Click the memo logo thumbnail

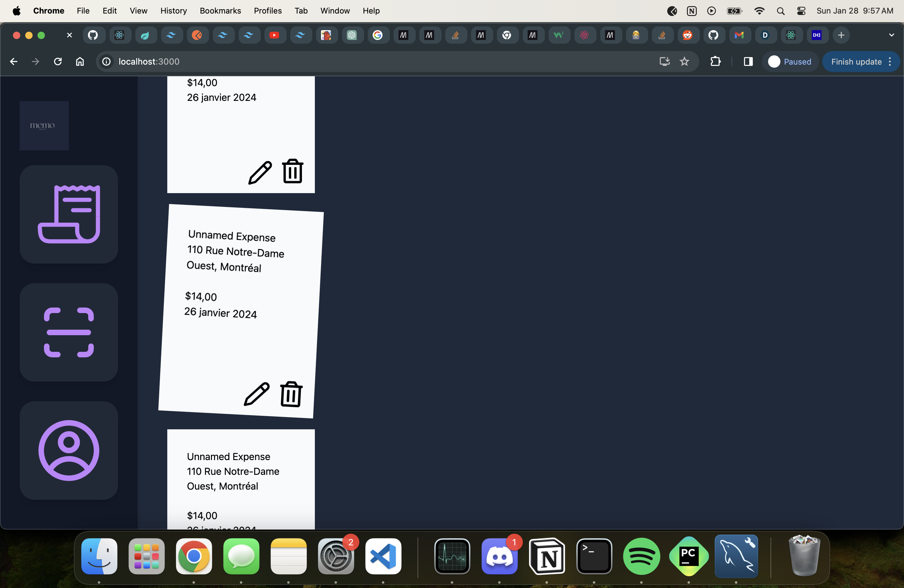click(x=44, y=126)
